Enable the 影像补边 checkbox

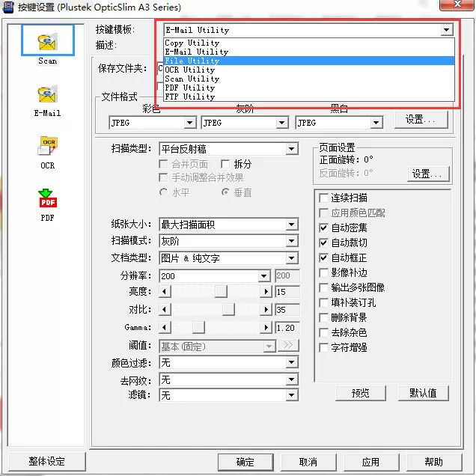323,272
